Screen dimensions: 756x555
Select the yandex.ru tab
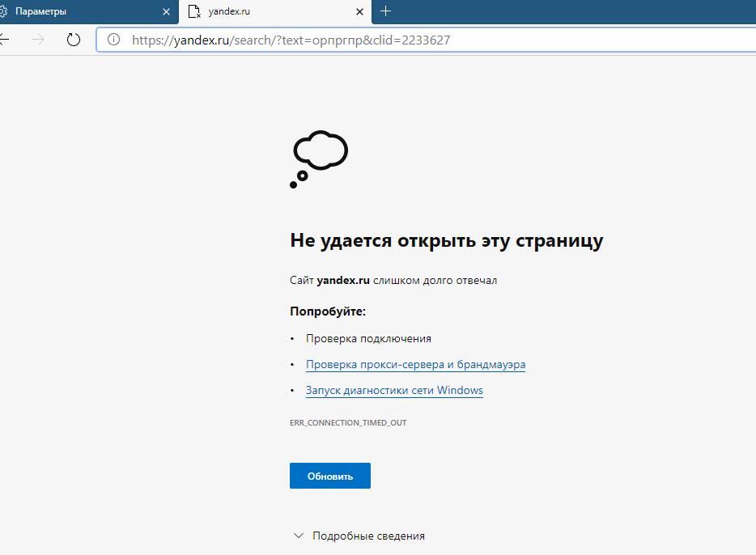pyautogui.click(x=275, y=11)
